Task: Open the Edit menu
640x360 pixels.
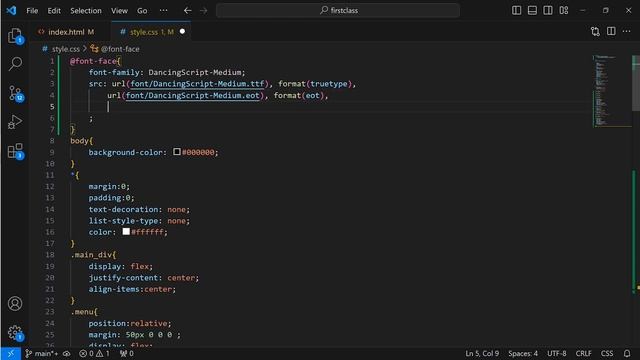Action: [x=54, y=11]
